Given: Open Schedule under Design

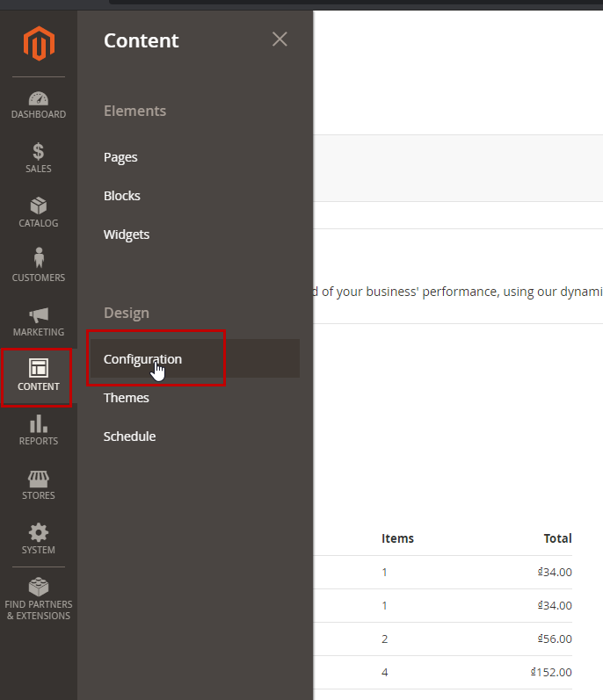Looking at the screenshot, I should pos(129,437).
